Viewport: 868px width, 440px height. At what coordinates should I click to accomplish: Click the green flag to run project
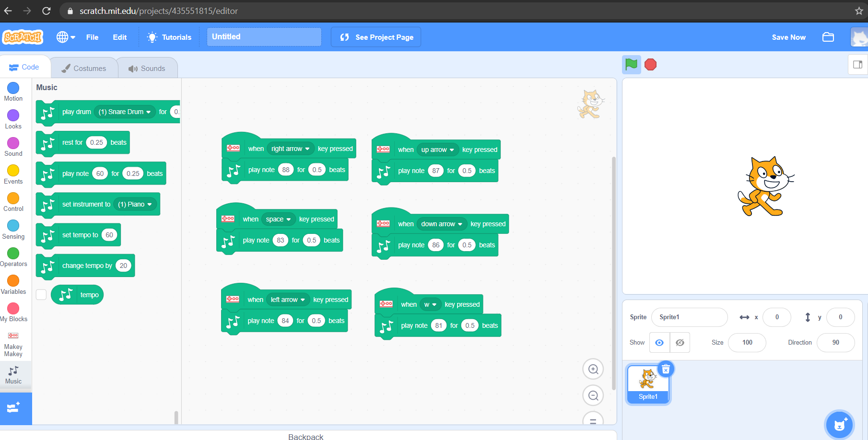tap(631, 64)
